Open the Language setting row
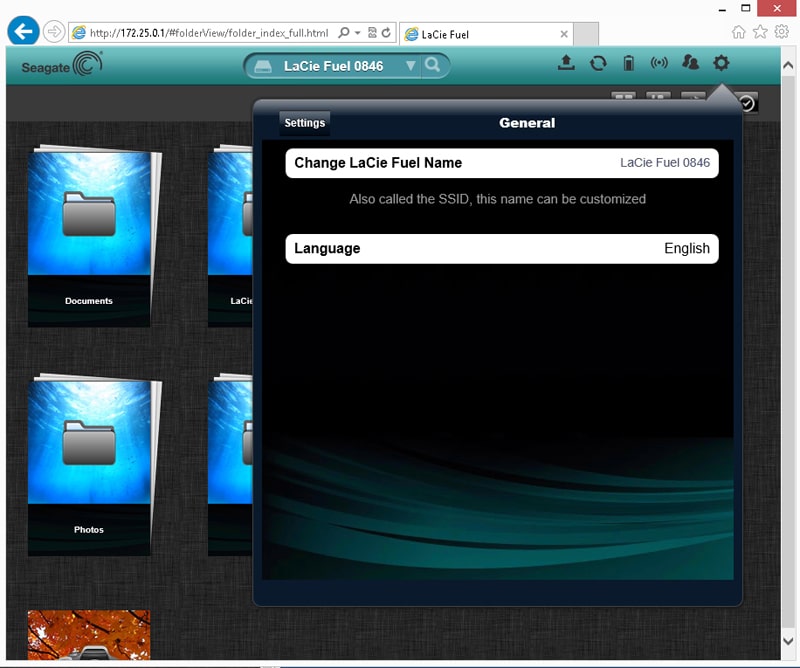 pos(502,249)
